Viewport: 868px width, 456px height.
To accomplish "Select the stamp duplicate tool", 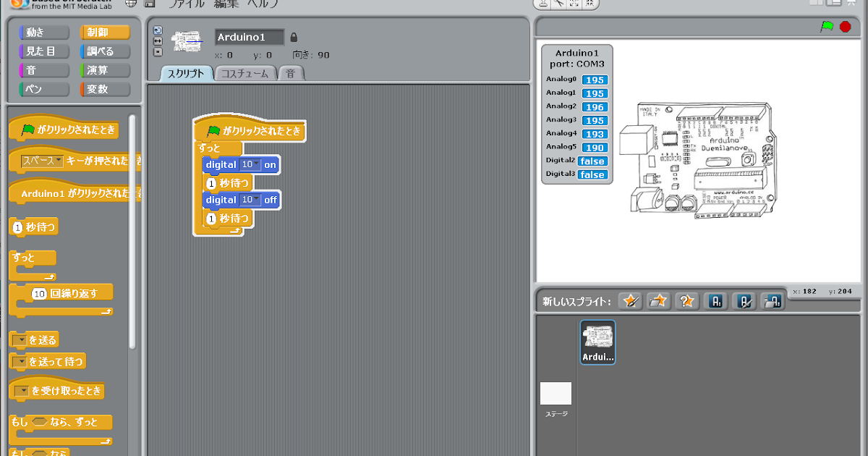I will click(543, 4).
